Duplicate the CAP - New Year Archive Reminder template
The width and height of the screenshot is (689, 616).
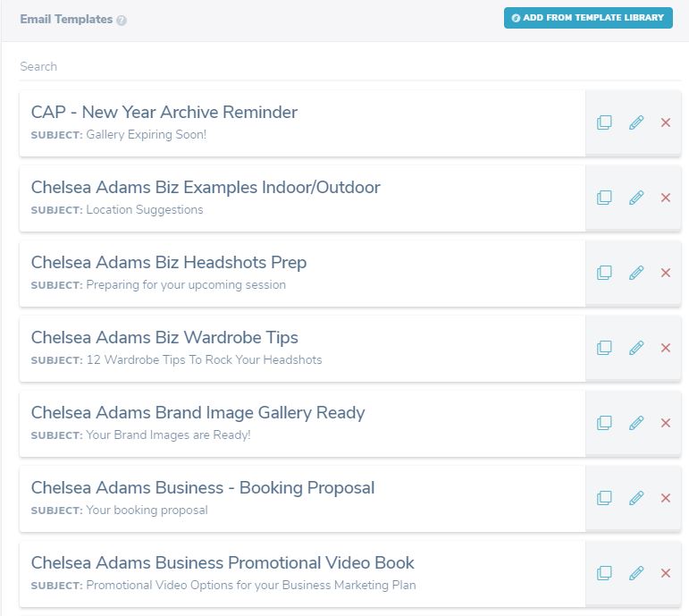coord(604,122)
